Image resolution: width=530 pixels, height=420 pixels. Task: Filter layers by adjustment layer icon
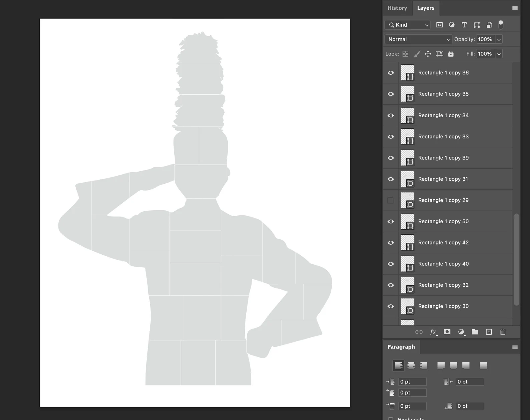(x=452, y=25)
